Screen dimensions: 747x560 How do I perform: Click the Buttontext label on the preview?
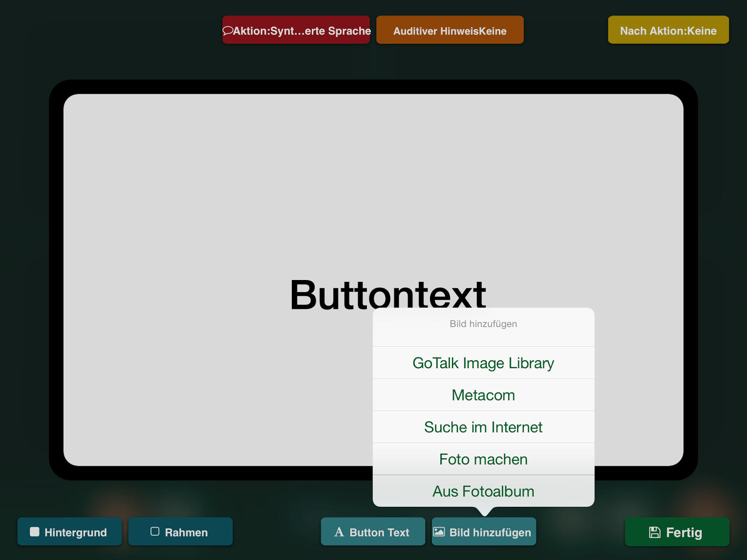tap(388, 294)
